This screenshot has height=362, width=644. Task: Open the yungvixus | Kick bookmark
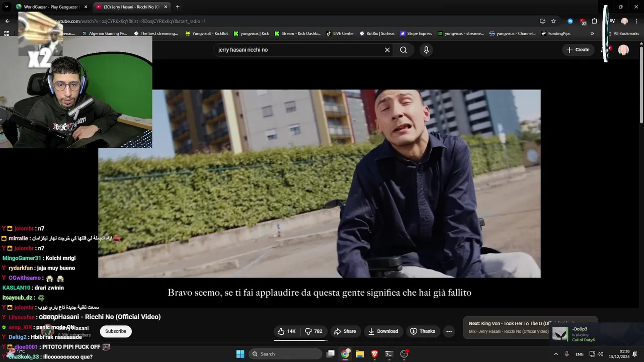[251, 34]
